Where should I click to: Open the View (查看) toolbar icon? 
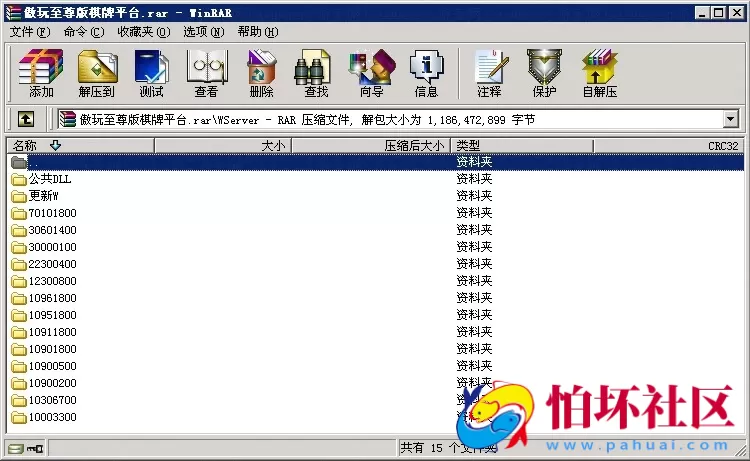(206, 73)
